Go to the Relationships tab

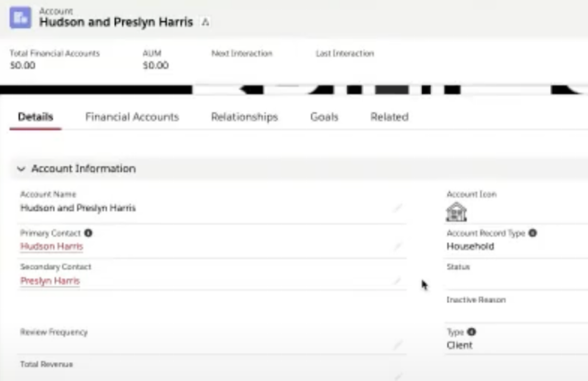[244, 117]
